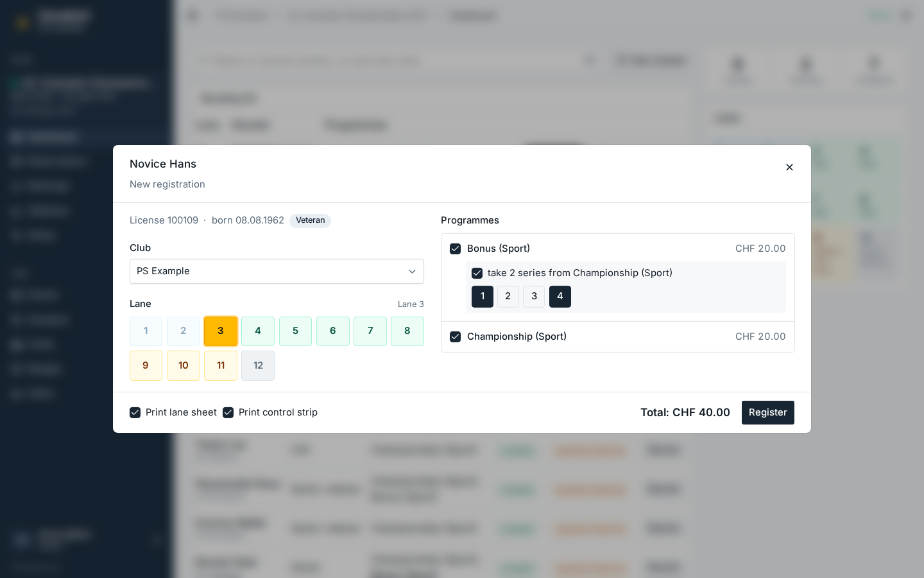
Task: Click the born 08.08.1962 text
Action: point(248,220)
